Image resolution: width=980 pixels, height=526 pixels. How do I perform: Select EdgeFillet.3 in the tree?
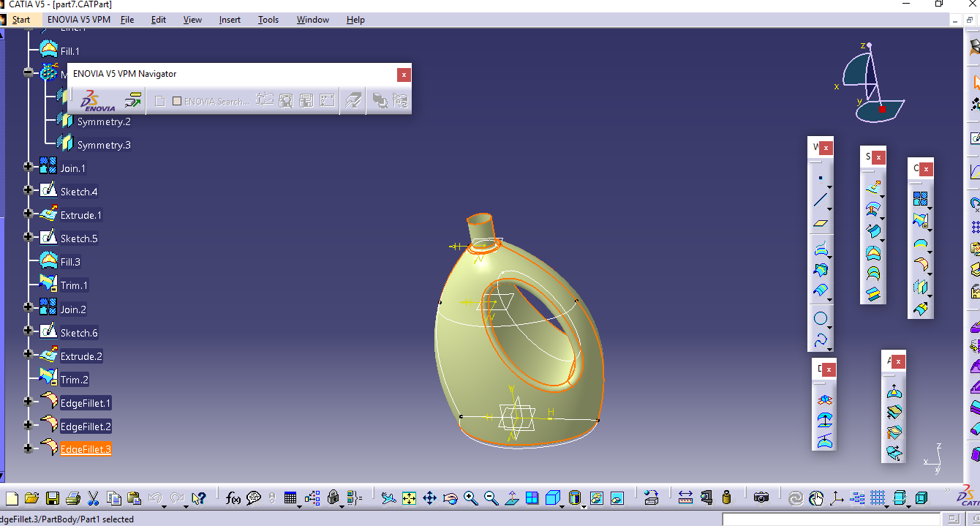(86, 449)
